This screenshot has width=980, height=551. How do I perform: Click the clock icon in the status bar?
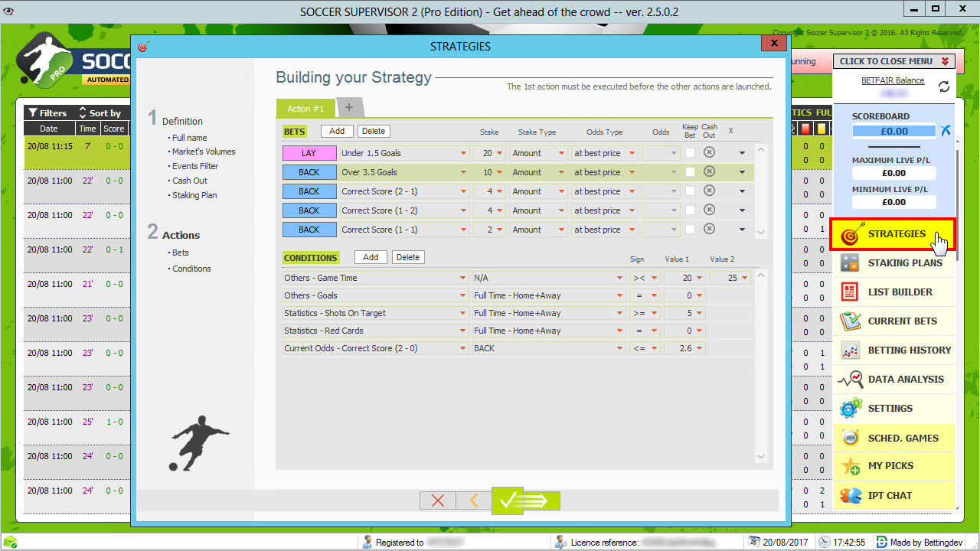[x=824, y=542]
